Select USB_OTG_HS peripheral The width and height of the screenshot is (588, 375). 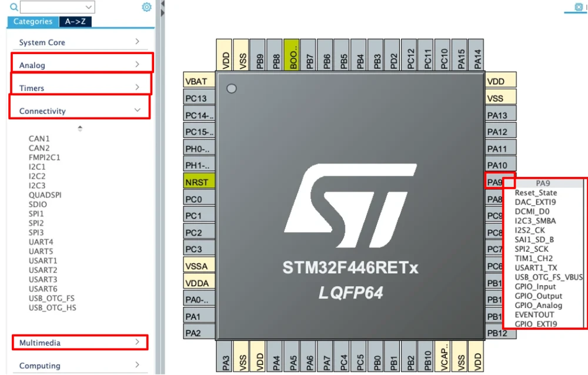[x=52, y=307]
